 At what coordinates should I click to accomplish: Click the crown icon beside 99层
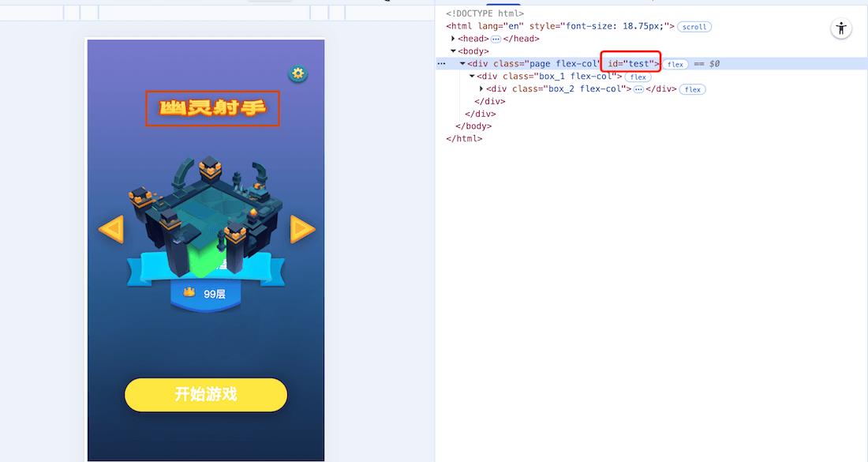pyautogui.click(x=189, y=292)
